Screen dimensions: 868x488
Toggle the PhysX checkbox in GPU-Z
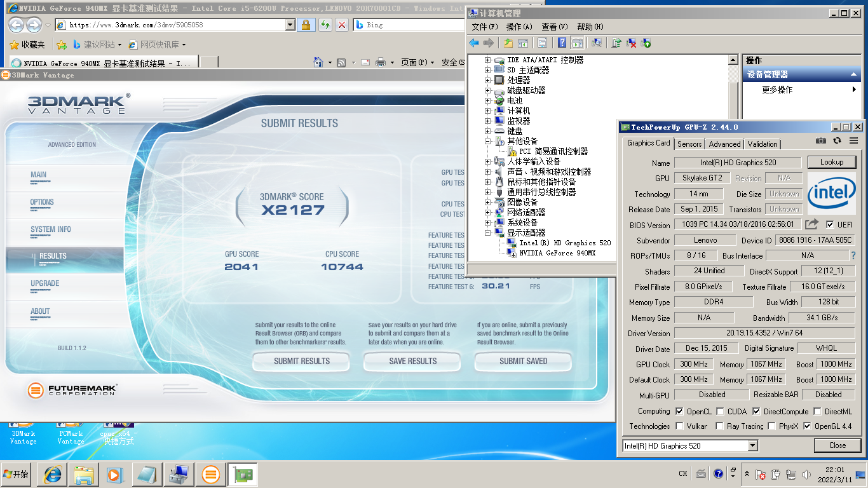[771, 426]
